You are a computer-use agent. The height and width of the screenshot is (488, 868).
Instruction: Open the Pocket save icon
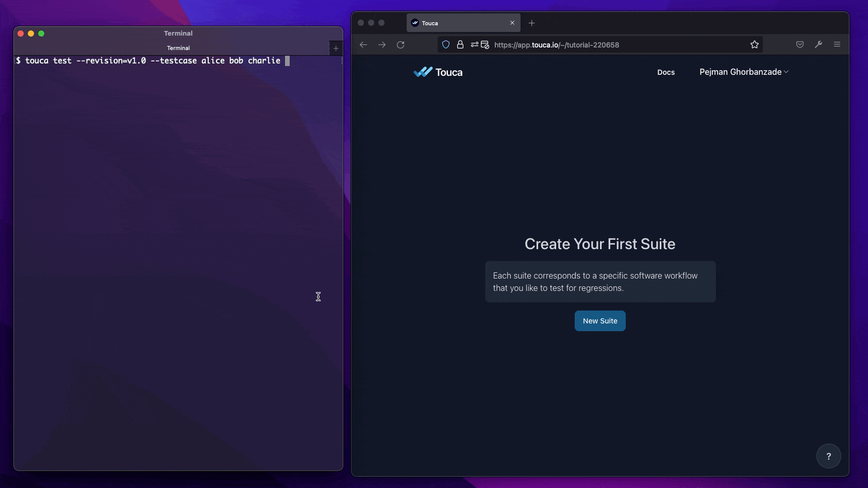point(800,45)
